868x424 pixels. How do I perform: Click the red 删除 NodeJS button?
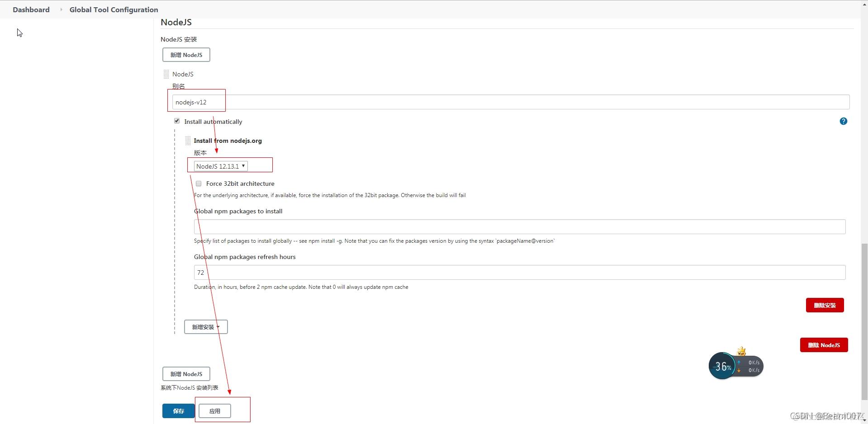[824, 345]
